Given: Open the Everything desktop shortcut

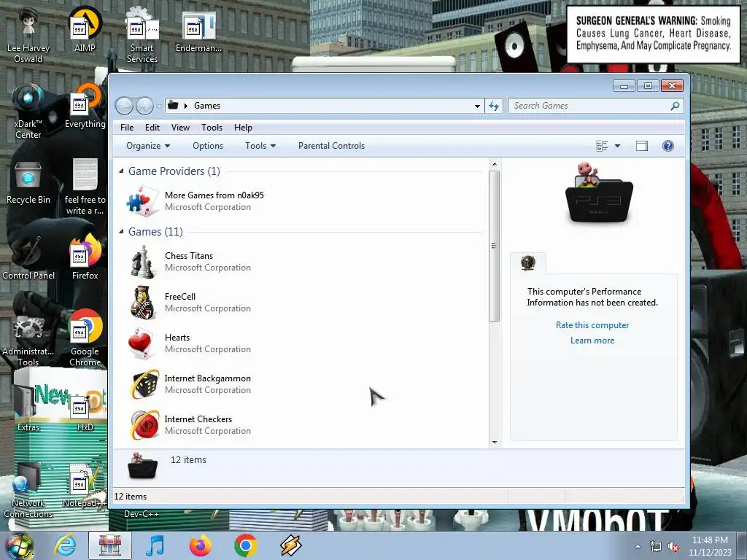Looking at the screenshot, I should (85, 106).
